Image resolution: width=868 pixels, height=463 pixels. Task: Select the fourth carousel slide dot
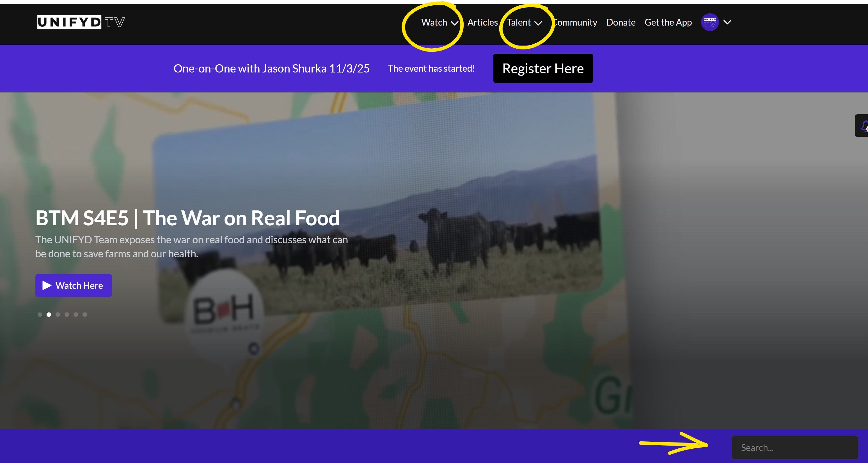click(67, 315)
